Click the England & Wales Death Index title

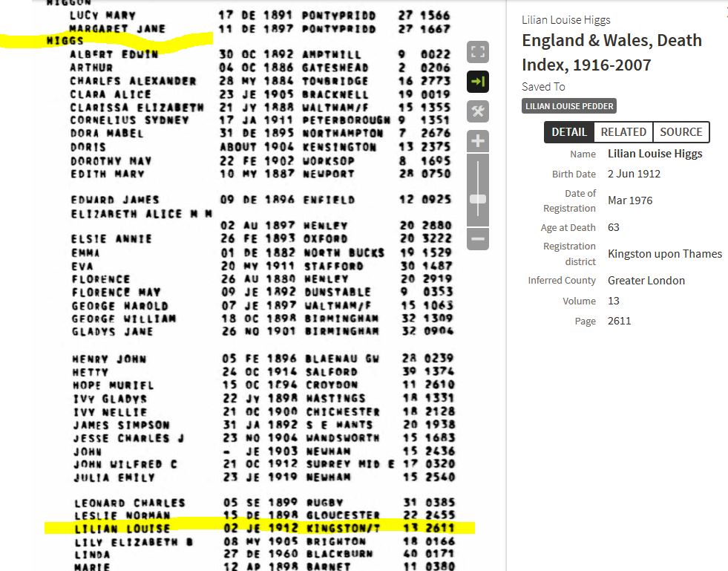point(611,52)
